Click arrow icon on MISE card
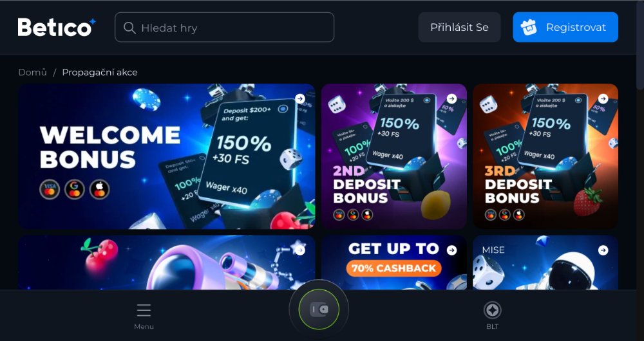The width and height of the screenshot is (644, 341). tap(603, 250)
